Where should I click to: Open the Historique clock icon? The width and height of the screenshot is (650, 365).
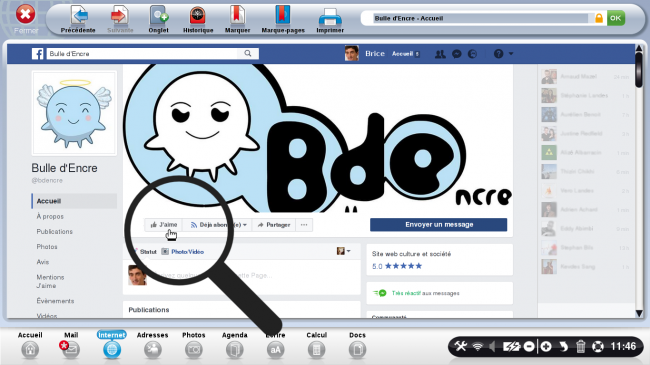click(x=198, y=16)
